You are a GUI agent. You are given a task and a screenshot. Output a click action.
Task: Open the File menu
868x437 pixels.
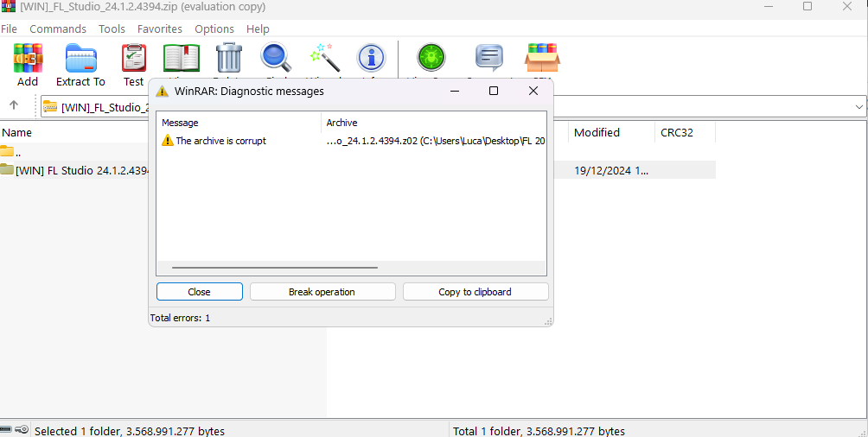click(9, 28)
